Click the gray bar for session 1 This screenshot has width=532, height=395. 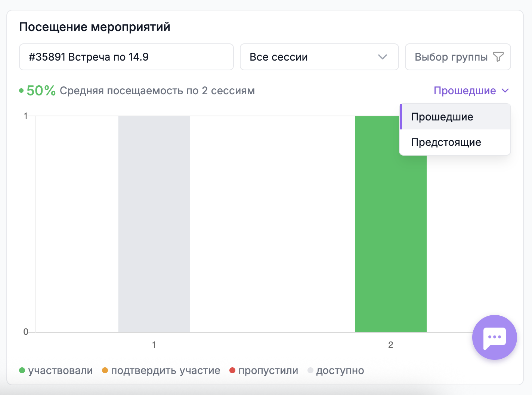tap(154, 224)
